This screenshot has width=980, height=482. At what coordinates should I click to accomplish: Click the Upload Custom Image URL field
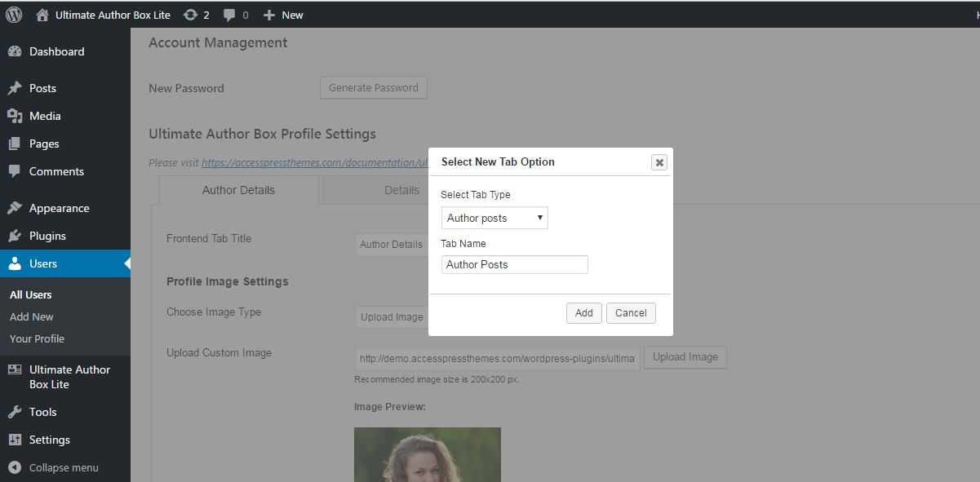tap(498, 359)
